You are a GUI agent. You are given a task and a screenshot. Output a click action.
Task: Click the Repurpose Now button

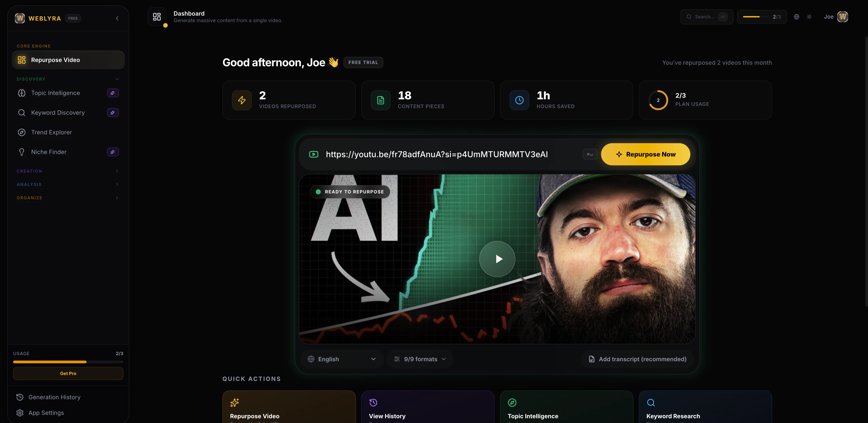(x=645, y=154)
